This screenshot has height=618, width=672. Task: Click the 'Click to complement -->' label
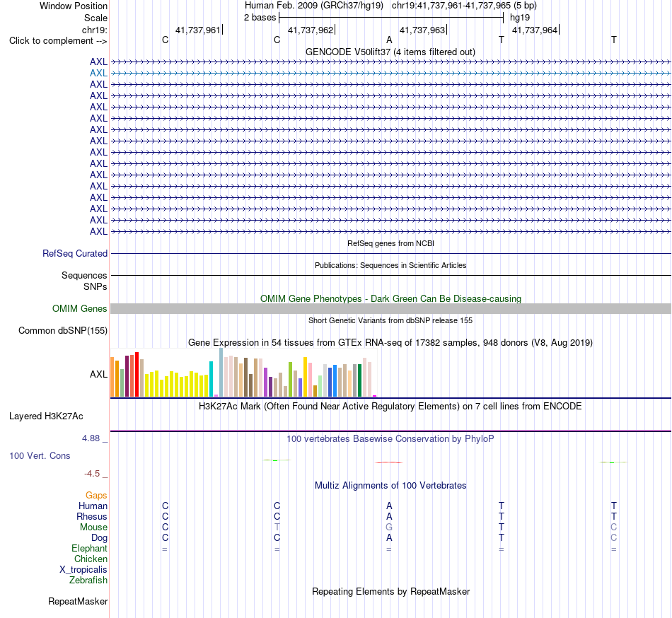pos(58,41)
